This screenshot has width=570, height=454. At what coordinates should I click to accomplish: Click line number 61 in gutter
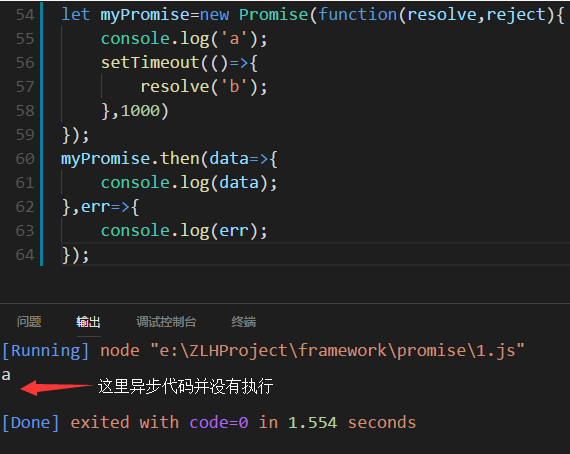(25, 183)
